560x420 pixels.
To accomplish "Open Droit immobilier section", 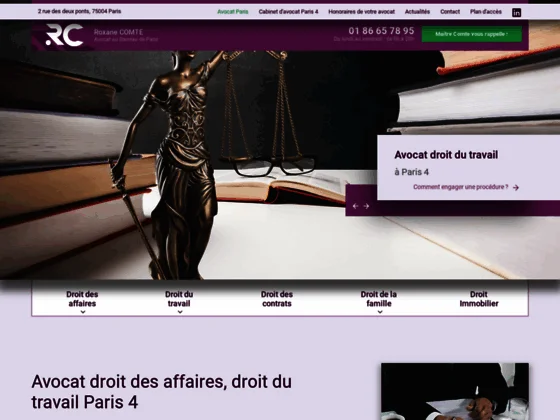I will [x=479, y=299].
